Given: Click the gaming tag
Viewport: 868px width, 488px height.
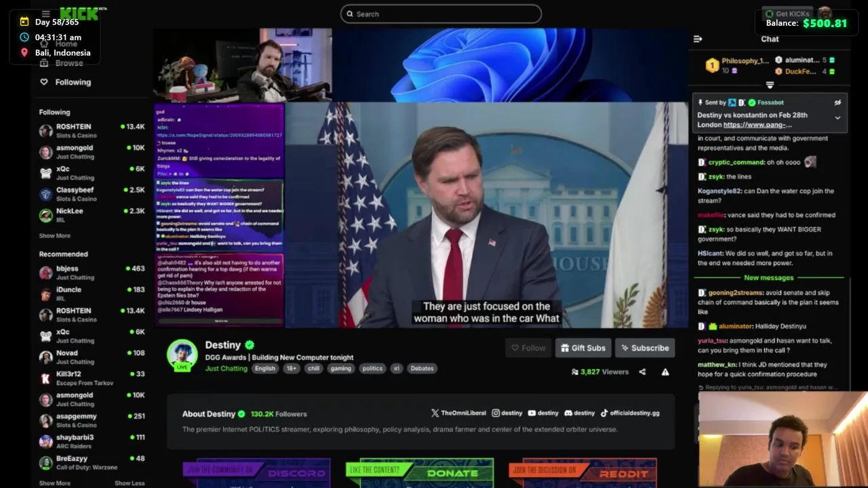Looking at the screenshot, I should point(340,369).
